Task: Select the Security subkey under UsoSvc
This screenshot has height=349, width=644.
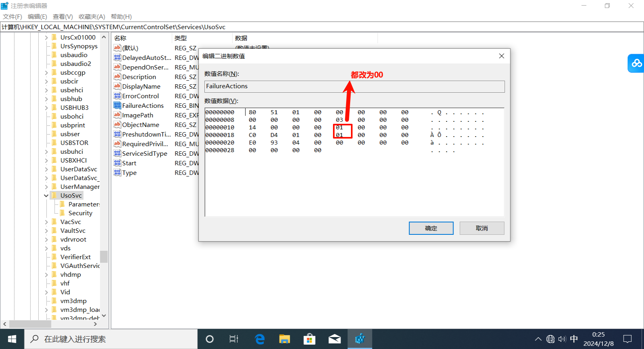Action: [x=80, y=213]
